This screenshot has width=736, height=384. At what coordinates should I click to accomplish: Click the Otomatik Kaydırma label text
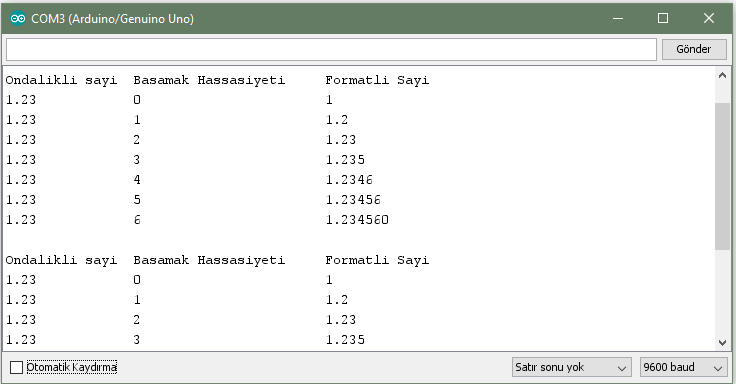[x=71, y=367]
